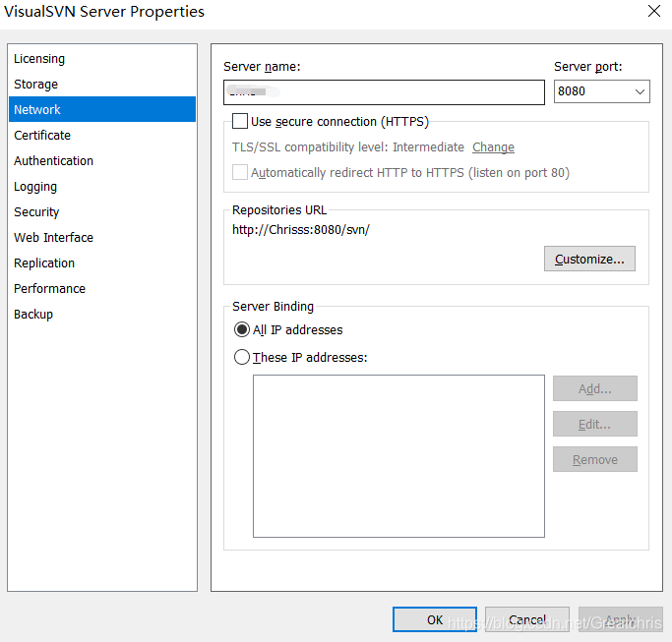Viewport: 672px width, 642px height.
Task: Click the Change TLS/SSL level link
Action: click(x=493, y=147)
